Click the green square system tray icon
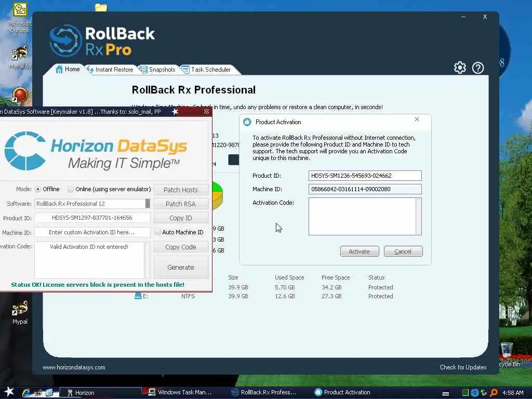 tap(465, 393)
